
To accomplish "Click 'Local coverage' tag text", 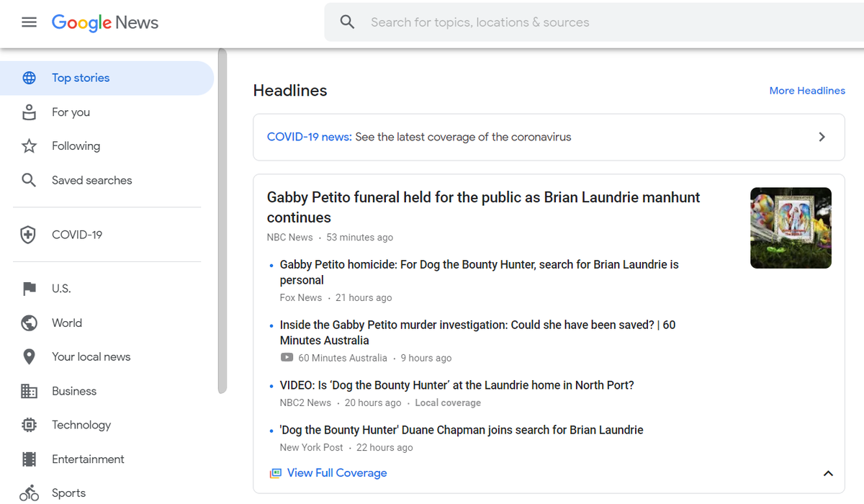I will [448, 403].
